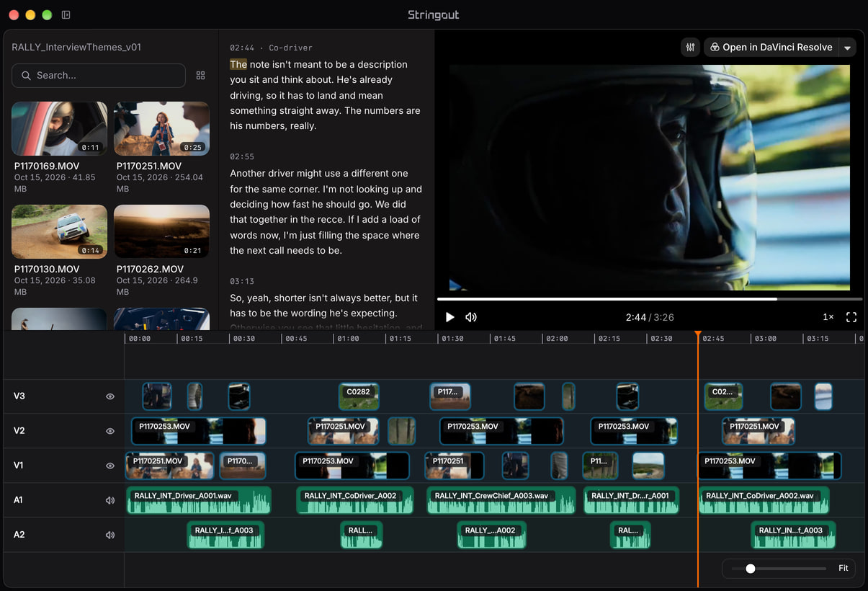Select the P11... clip on V1
This screenshot has width=868, height=591.
point(601,466)
